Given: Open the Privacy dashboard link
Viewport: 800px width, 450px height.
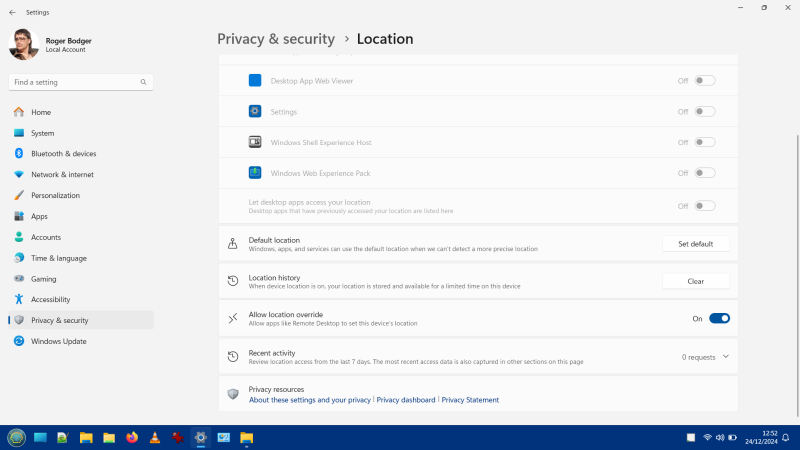Looking at the screenshot, I should coord(405,400).
